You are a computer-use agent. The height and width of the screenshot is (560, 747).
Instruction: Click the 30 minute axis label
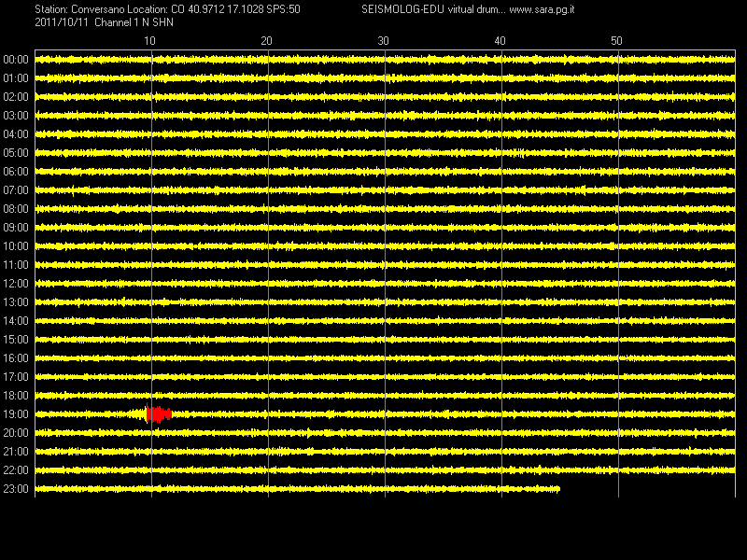tap(383, 41)
